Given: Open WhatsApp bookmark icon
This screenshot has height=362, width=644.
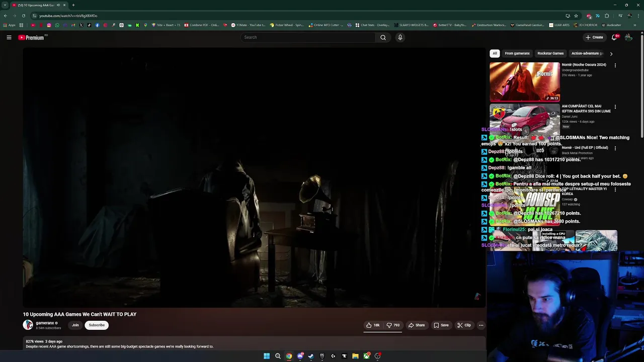Looking at the screenshot, I should click(x=57, y=25).
